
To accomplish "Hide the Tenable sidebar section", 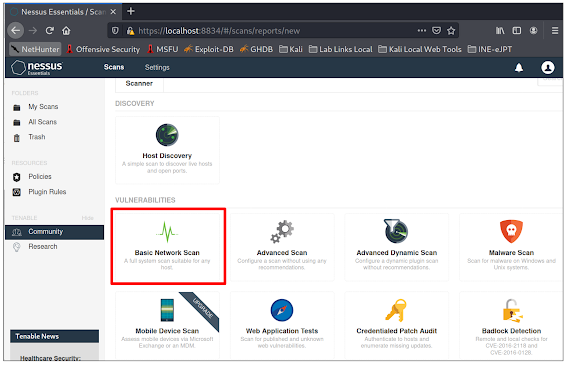I will tap(87, 218).
